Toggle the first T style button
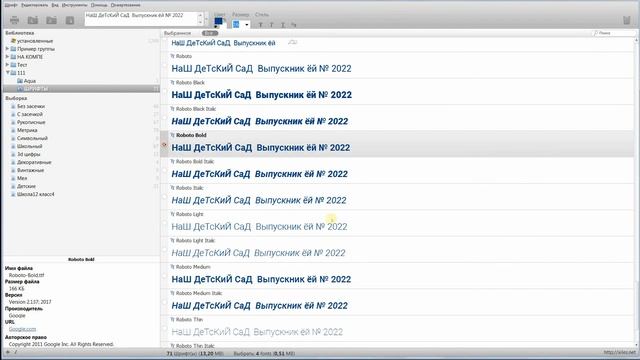640x360 pixels. coord(260,25)
